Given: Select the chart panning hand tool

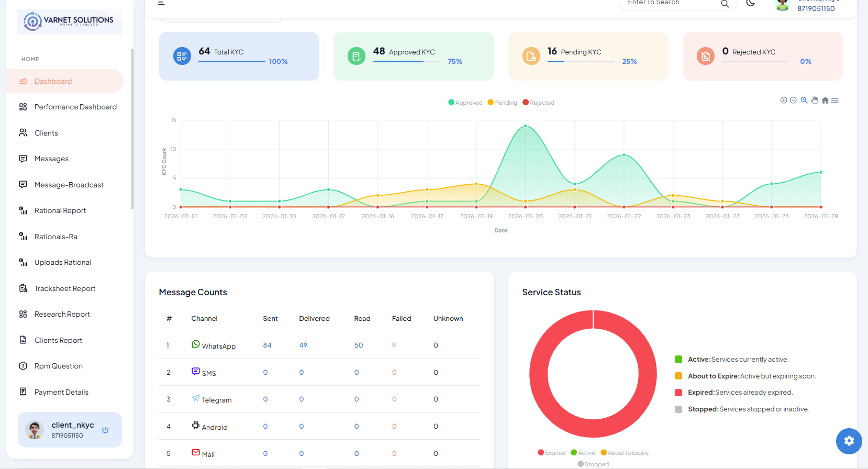Looking at the screenshot, I should click(815, 100).
